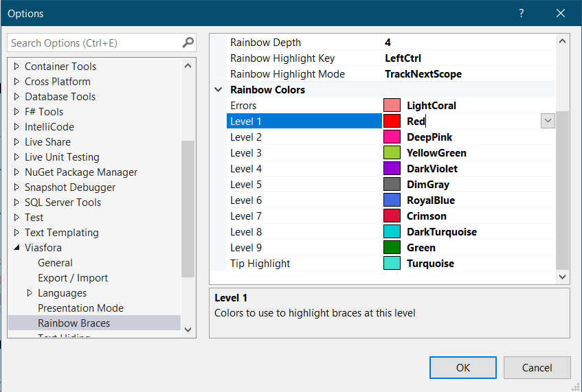Select the YellowGreen Level 3 swatch
This screenshot has width=582, height=392.
pos(392,153)
